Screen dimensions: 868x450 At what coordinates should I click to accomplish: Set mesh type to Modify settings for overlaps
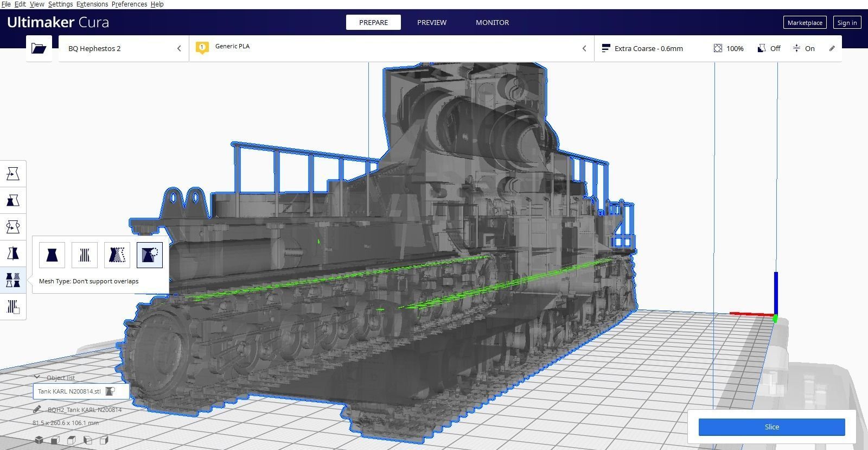click(x=117, y=255)
